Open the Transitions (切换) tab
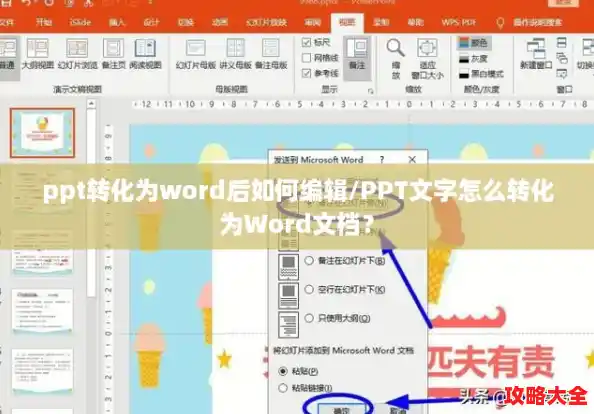Viewport: 594px width, 414px height. coord(186,23)
